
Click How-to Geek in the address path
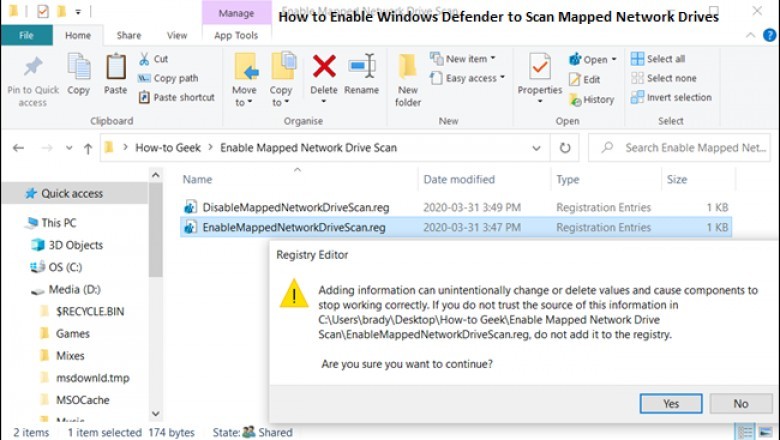[x=168, y=148]
